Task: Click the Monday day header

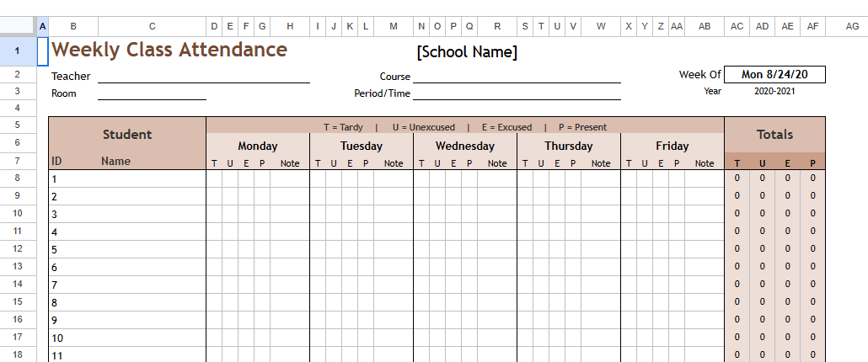Action: [258, 146]
